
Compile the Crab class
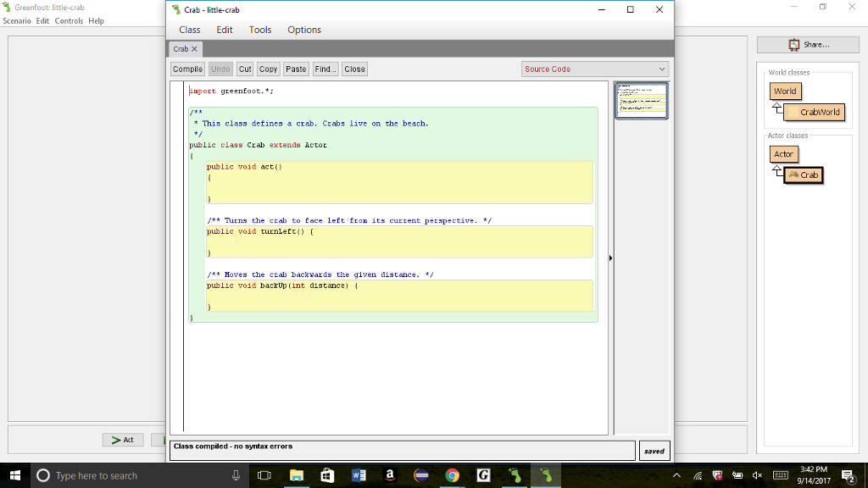(186, 69)
